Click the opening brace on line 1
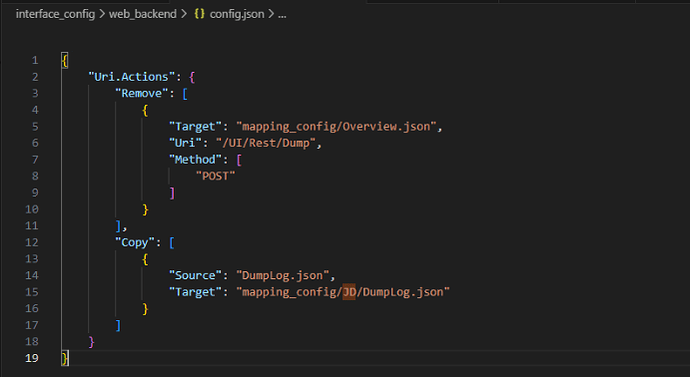The width and height of the screenshot is (690, 377). tap(65, 60)
